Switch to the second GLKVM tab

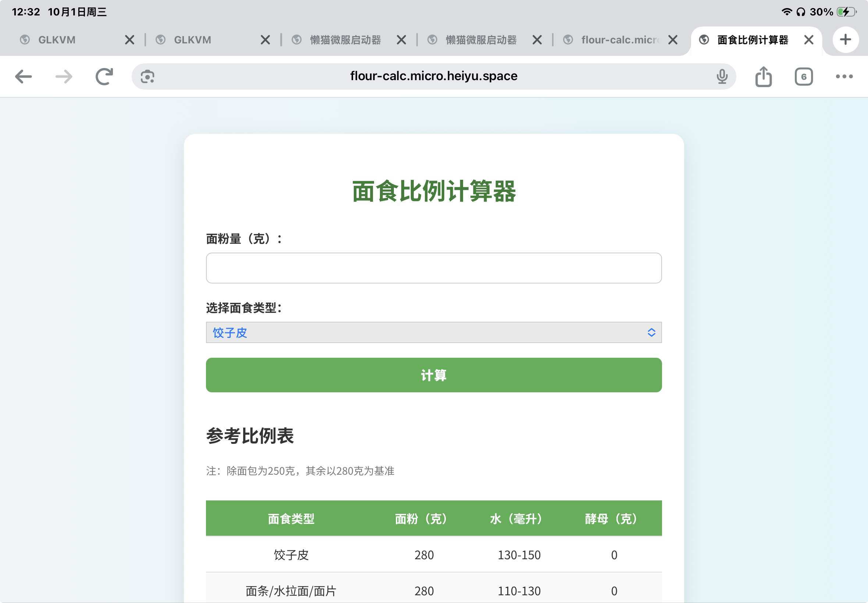coord(192,40)
